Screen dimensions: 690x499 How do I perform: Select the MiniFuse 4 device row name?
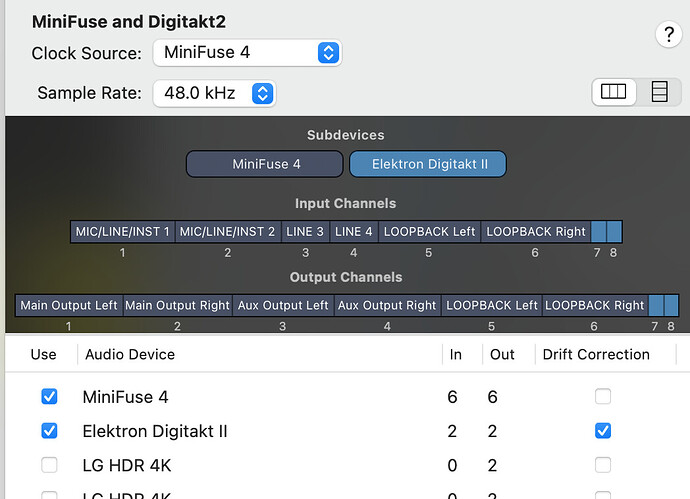[125, 397]
